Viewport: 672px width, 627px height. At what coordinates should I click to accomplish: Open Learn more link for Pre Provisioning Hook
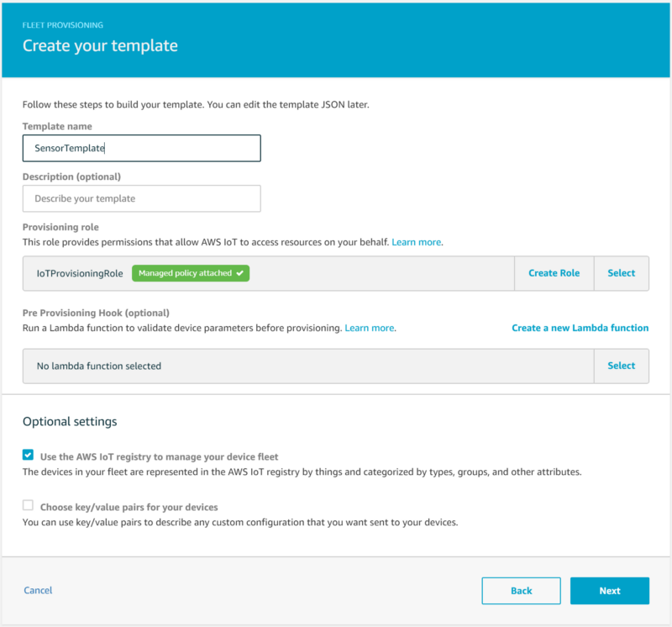370,328
